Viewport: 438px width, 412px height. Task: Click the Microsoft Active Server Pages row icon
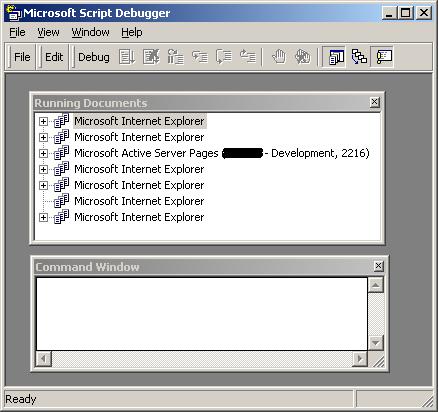61,153
